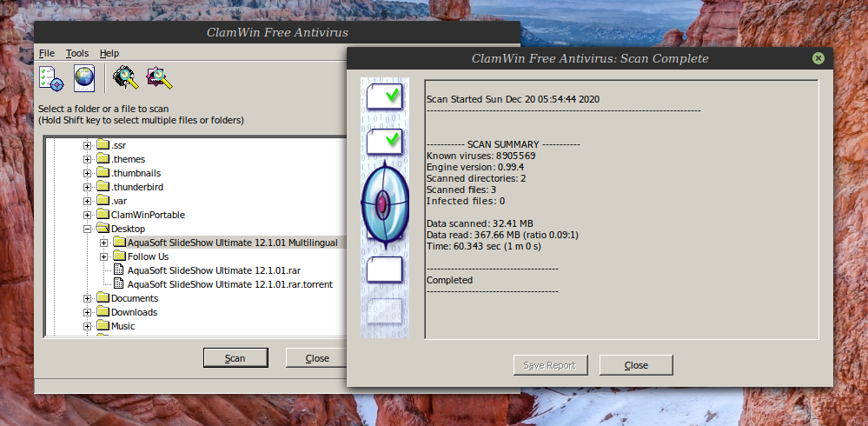868x426 pixels.
Task: Expand the Follow Us folder node
Action: [104, 256]
